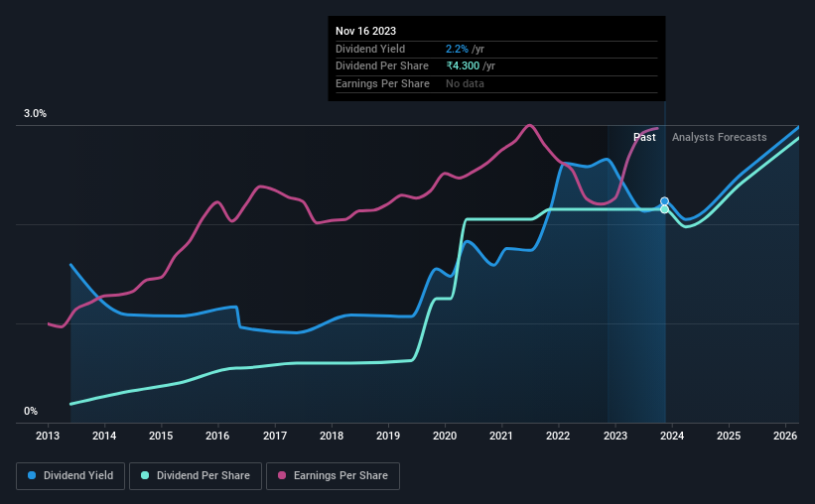
Task: Click Dividend Yield row label in tooltip
Action: (x=370, y=49)
